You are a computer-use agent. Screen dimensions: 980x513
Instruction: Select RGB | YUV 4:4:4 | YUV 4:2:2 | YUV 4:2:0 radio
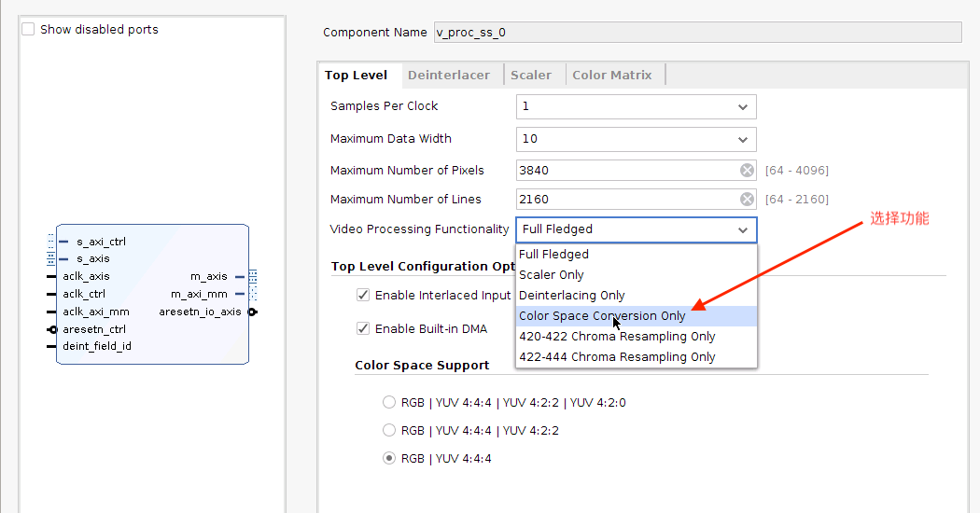(389, 403)
